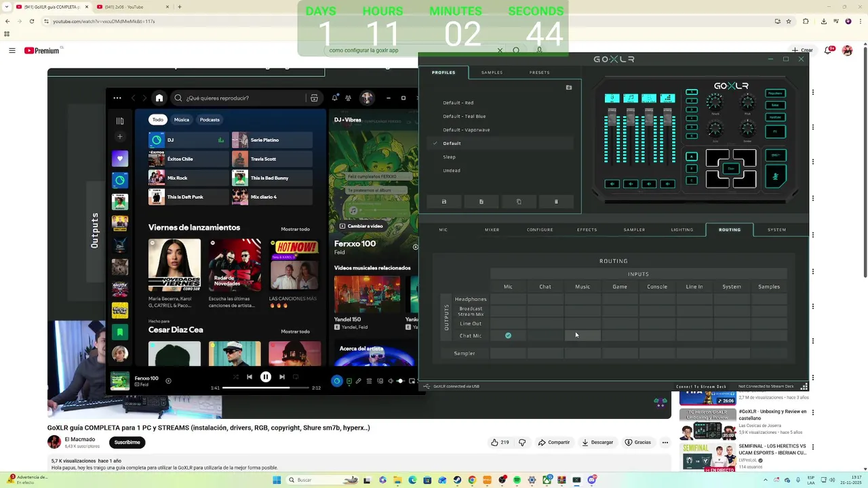
Task: Click the Megaphone effect button on GoXLR
Action: [x=776, y=94]
